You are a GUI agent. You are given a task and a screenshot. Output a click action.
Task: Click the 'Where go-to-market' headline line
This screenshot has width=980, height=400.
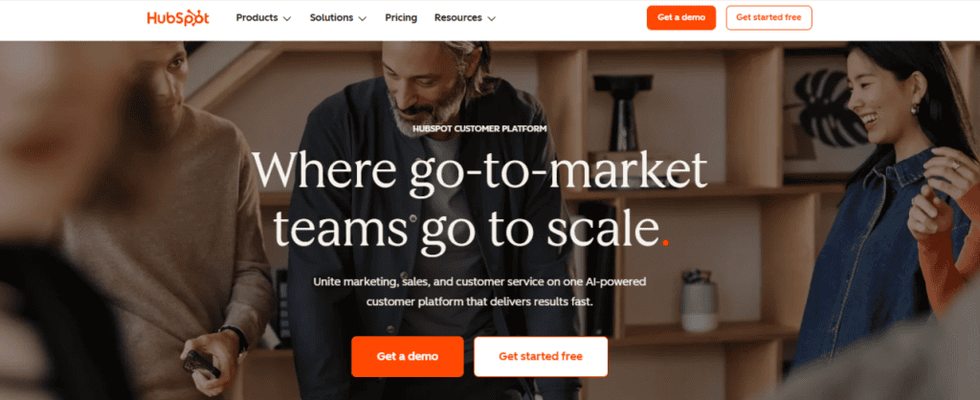point(479,170)
